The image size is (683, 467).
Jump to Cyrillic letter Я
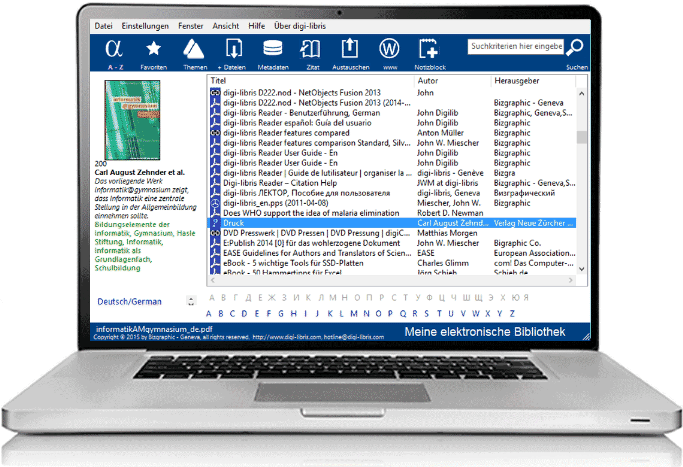point(526,298)
